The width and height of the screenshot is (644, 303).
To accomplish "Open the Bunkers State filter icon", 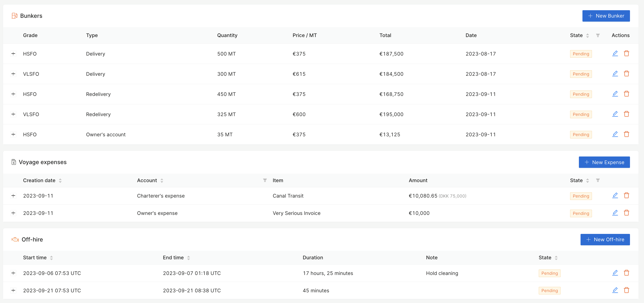I will click(598, 35).
